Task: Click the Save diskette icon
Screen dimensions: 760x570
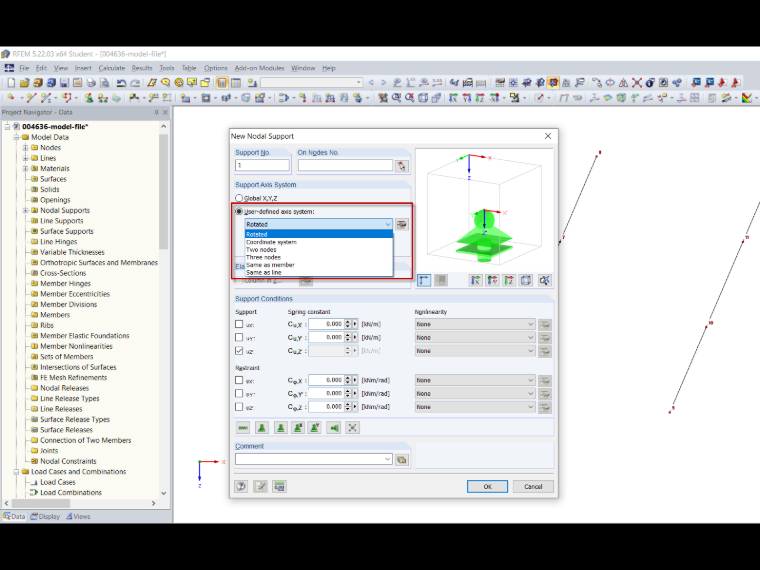Action: 64,83
